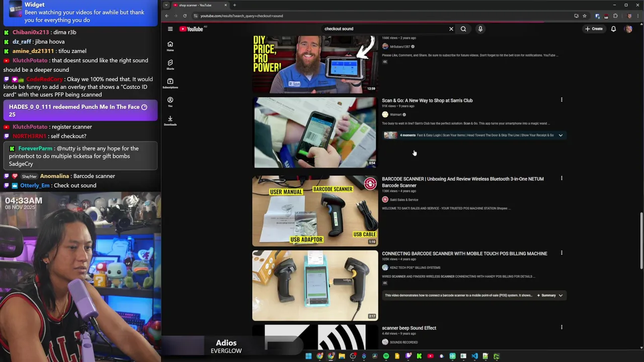Click the Chrome profile avatar in toolbar
Viewport: 644px width, 362px height.
coord(629,16)
